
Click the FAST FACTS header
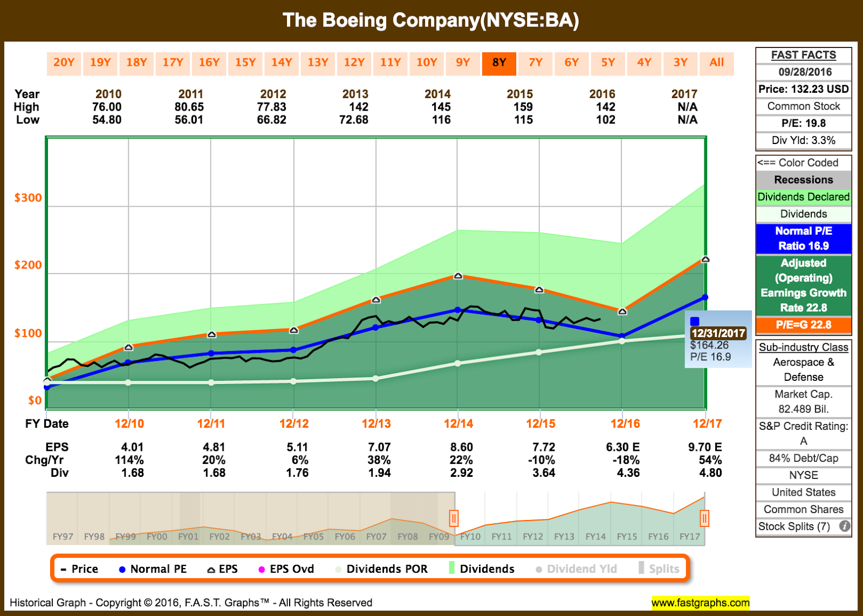(x=804, y=55)
